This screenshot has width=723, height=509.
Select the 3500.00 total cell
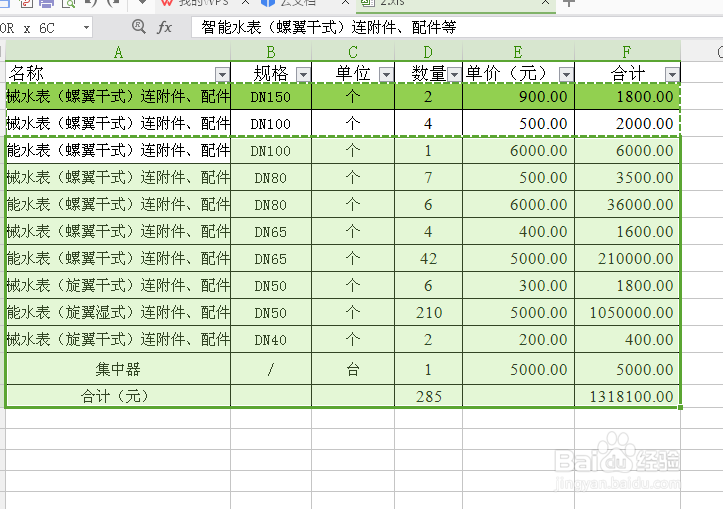[627, 178]
